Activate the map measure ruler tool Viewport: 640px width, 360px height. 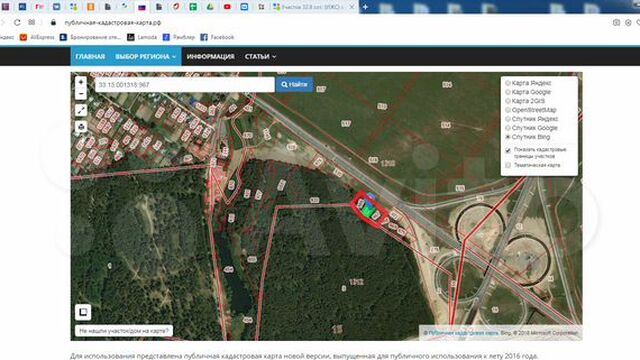81,110
